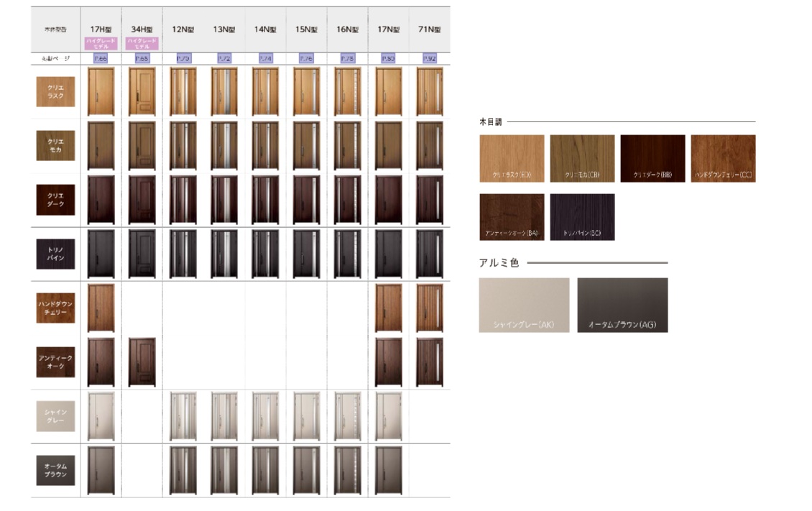This screenshot has width=812, height=511.
Task: Open page link P.68 under 34H型
Action: coord(142,59)
